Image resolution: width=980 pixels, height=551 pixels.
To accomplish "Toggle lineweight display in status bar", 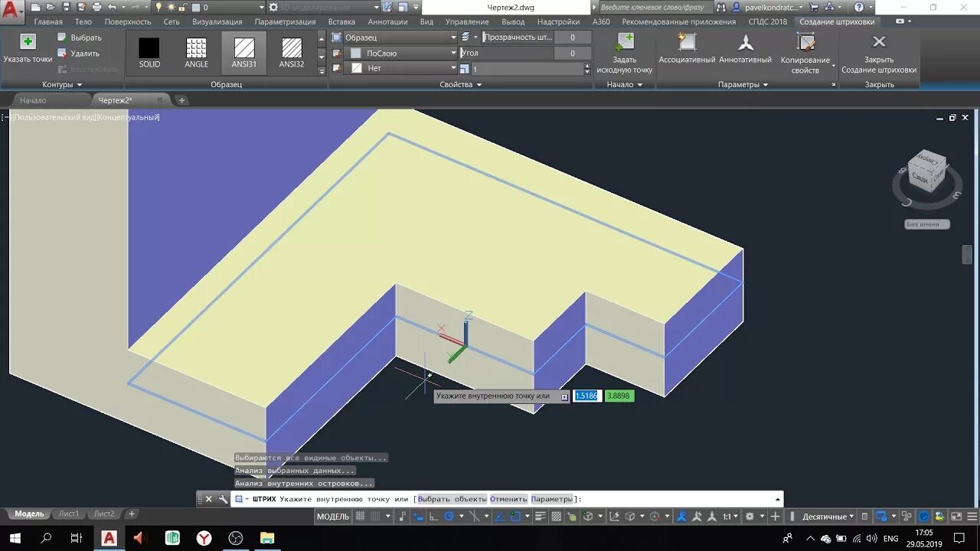I will coord(541,517).
